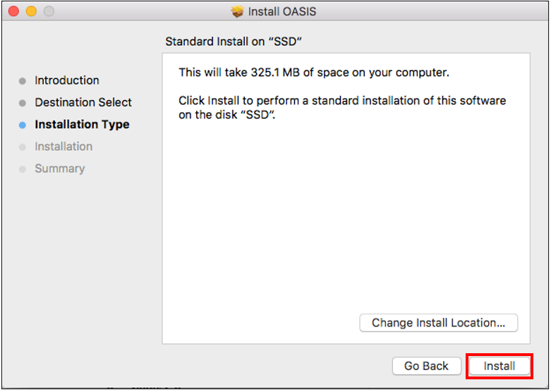Click the disabled grey zoom button
The width and height of the screenshot is (551, 392).
point(49,11)
